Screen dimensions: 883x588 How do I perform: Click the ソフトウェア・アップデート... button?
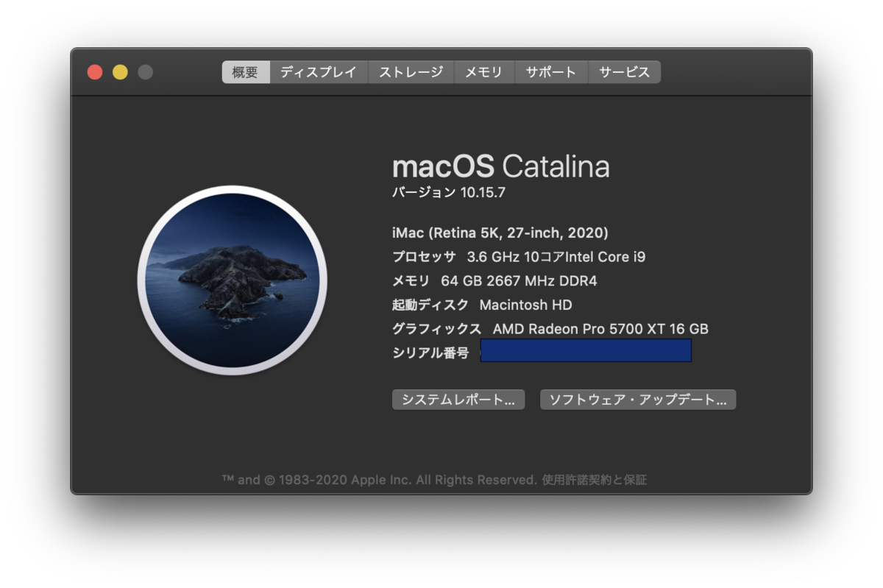[x=638, y=400]
